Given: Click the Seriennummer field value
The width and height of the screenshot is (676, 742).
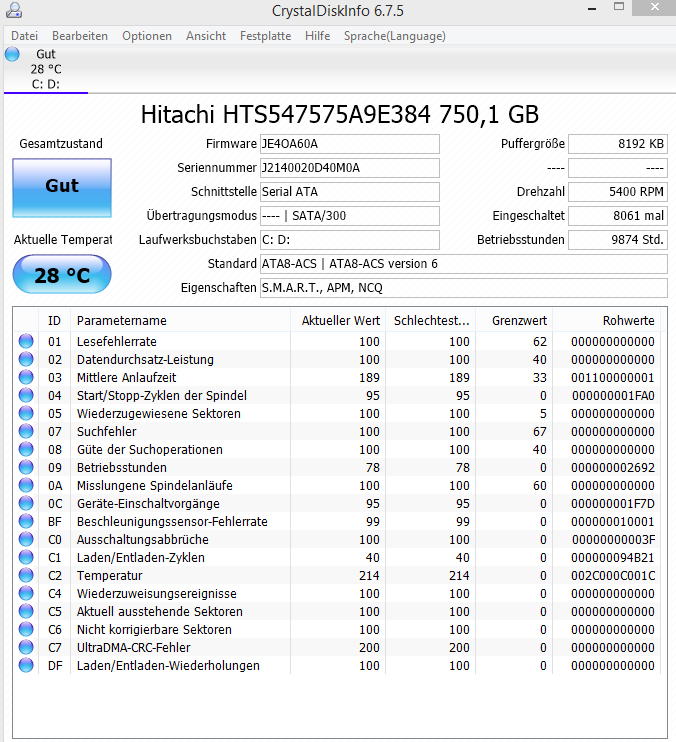Looking at the screenshot, I should 350,168.
